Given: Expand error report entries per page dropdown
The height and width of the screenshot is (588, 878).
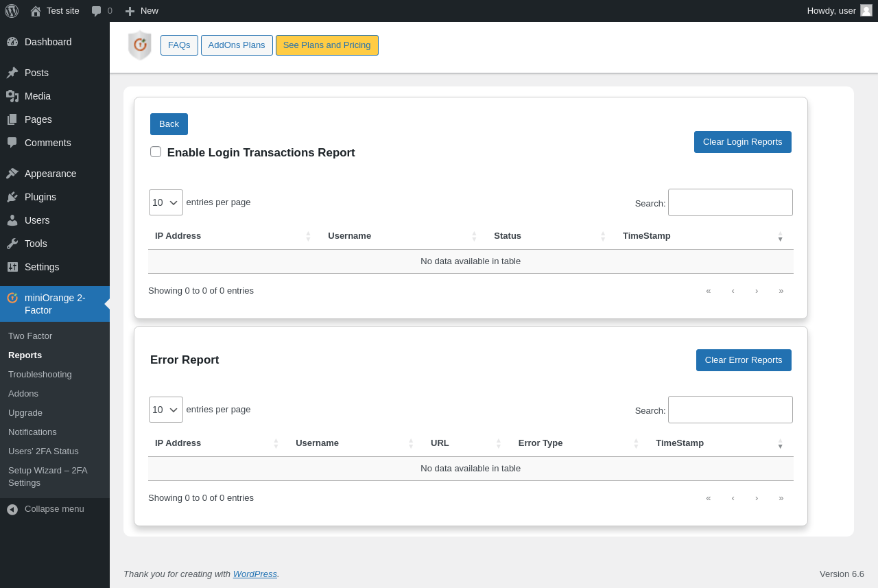Looking at the screenshot, I should coord(166,410).
